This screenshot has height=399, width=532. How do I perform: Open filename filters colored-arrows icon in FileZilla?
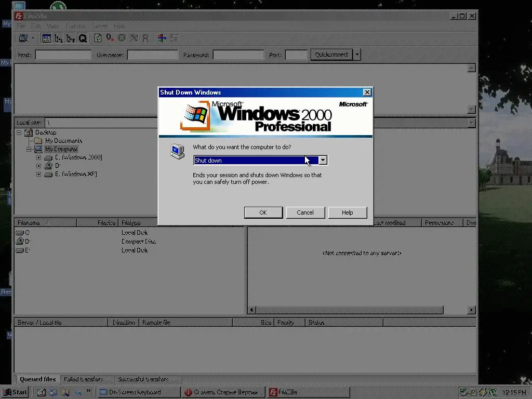click(x=162, y=38)
